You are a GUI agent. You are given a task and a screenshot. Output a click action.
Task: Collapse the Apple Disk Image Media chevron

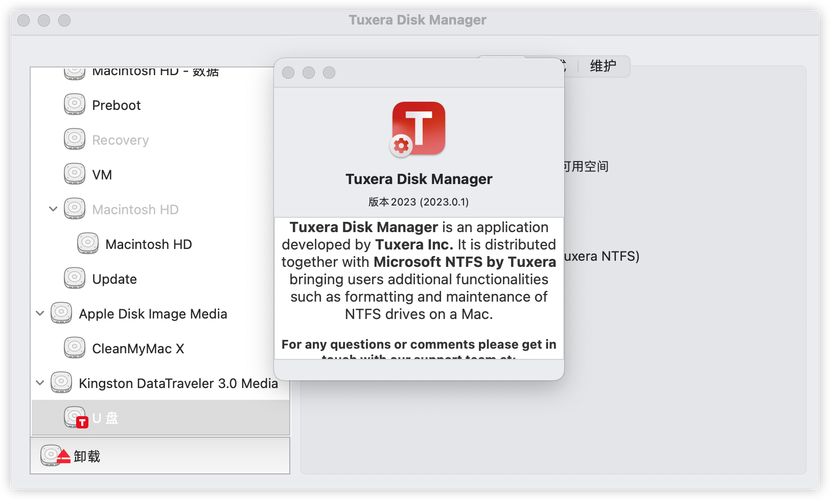pos(40,313)
